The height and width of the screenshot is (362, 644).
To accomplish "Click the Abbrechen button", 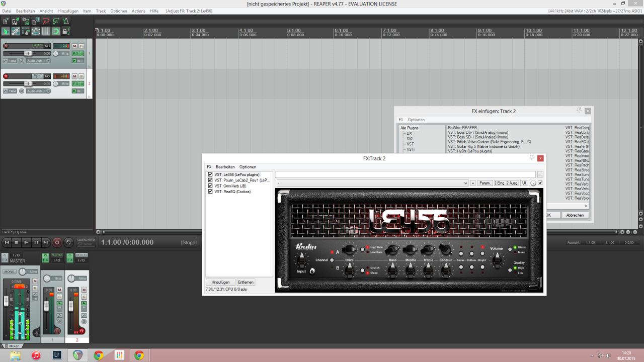I will (575, 215).
